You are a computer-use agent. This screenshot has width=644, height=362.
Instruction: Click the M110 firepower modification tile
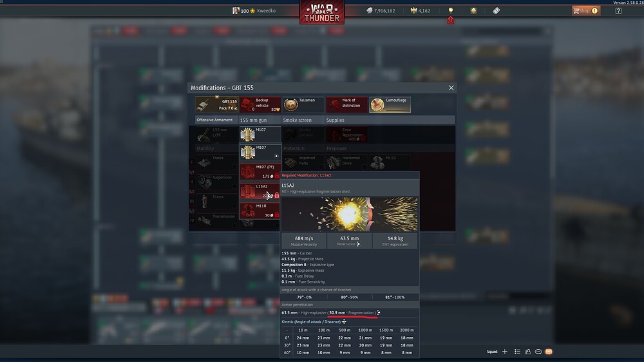(390, 162)
